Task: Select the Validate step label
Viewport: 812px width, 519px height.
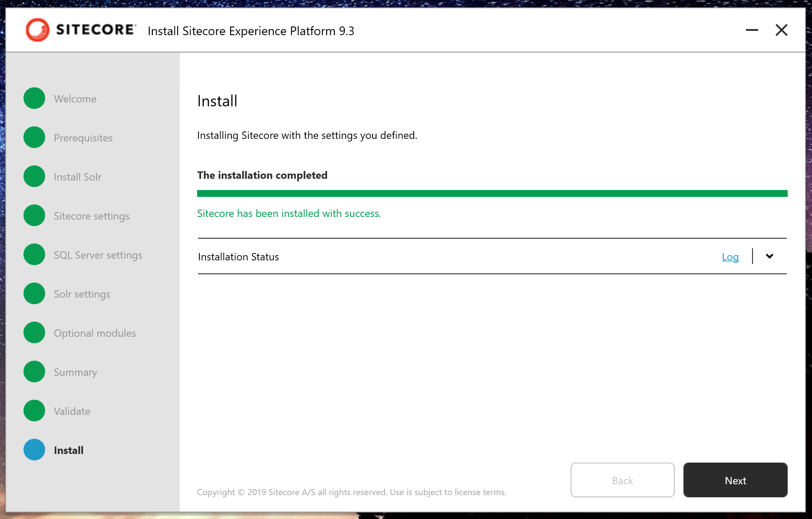Action: 72,411
